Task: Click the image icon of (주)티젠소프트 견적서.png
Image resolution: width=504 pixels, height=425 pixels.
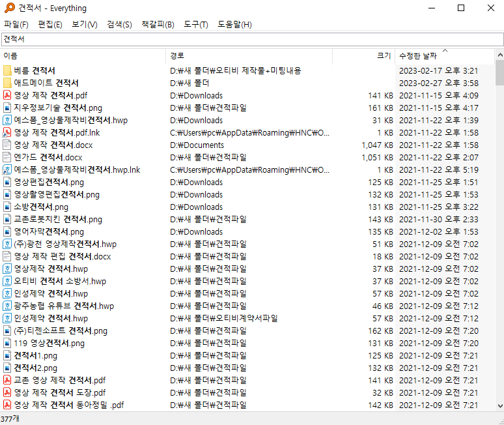Action: click(7, 330)
